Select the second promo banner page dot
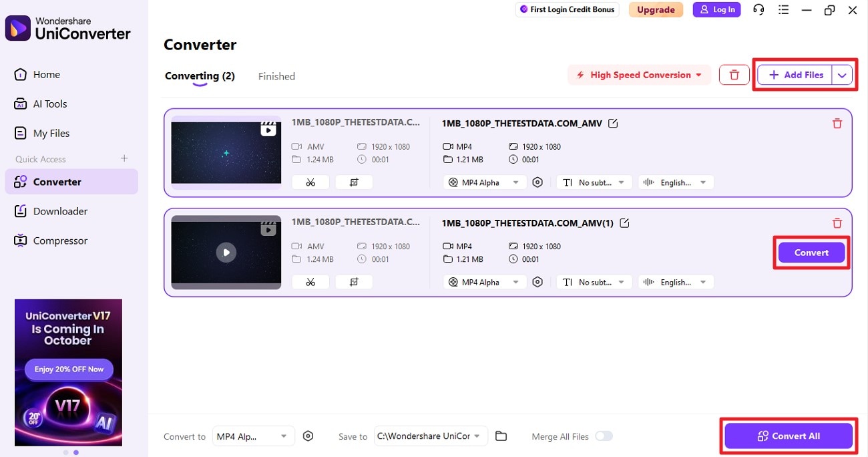Viewport: 868px width, 457px height. pyautogui.click(x=76, y=452)
